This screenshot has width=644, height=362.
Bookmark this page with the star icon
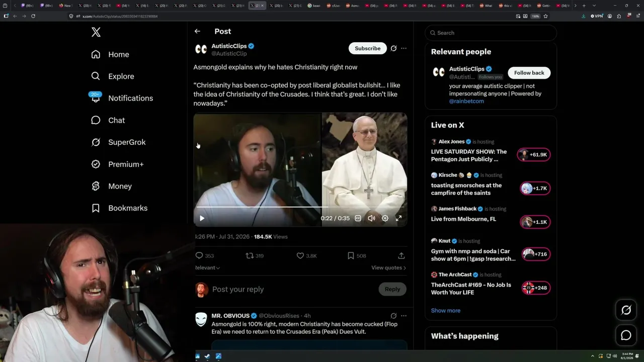(x=545, y=16)
